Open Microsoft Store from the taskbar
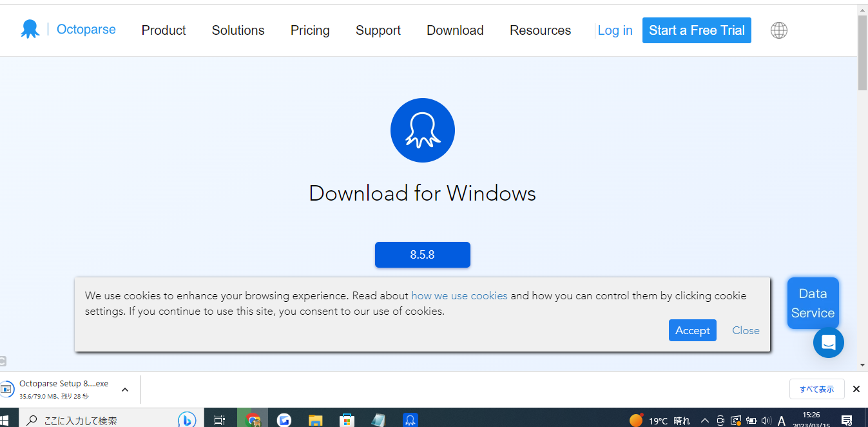Viewport: 868px width, 427px height. pos(347,420)
